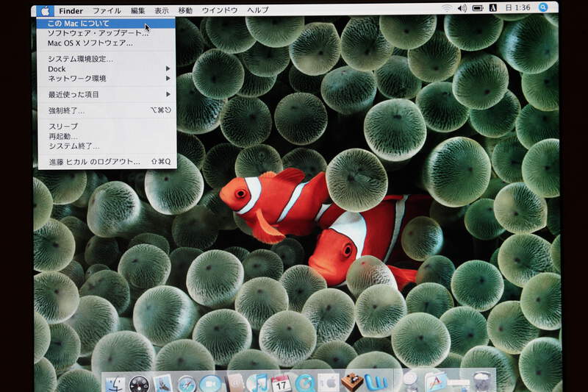This screenshot has height=392, width=588.
Task: Open iCal calendar icon showing 17
Action: (281, 384)
